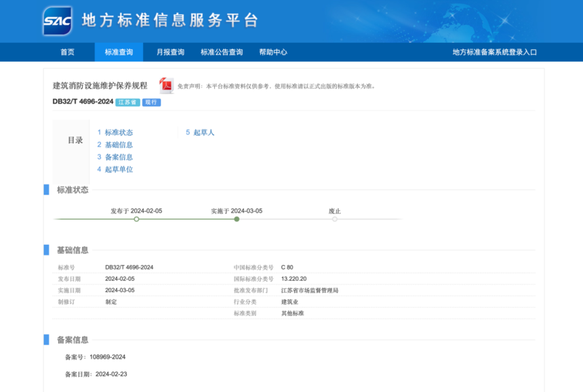Screen dimensions: 583x392
Task: Select 备案号 value 108969-2024
Action: click(x=108, y=357)
